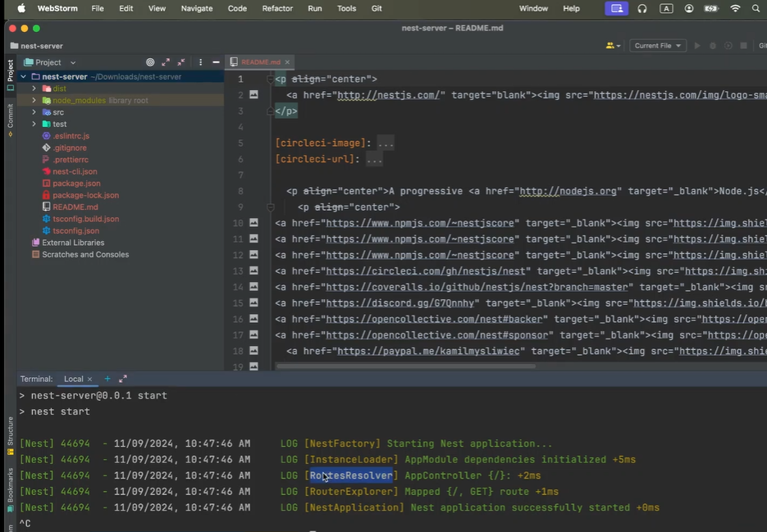Screen dimensions: 767x532
Task: Click the editor horizontal scrollbar
Action: pos(405,366)
